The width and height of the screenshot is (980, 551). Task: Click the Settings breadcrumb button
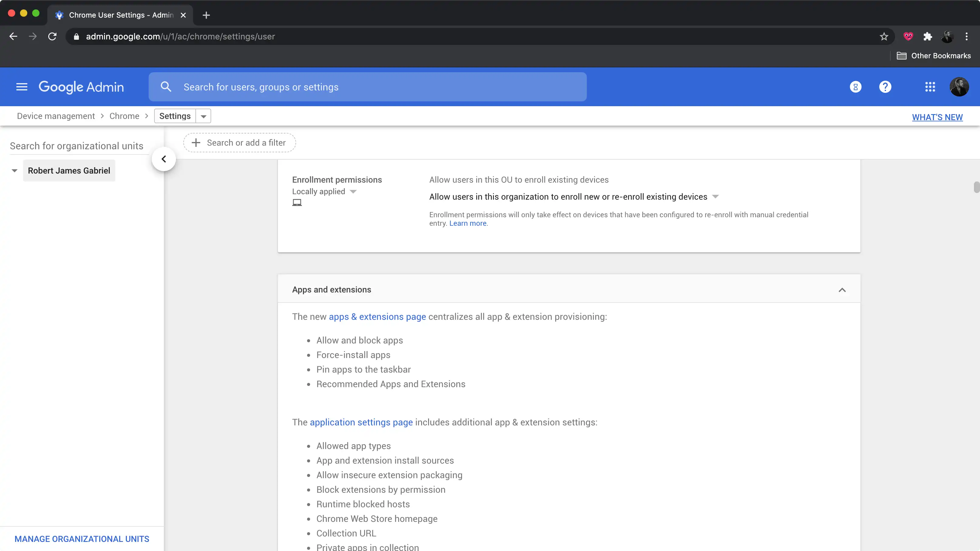pyautogui.click(x=175, y=116)
